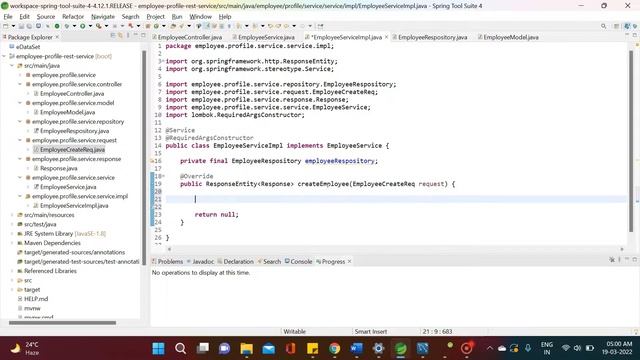The image size is (640, 360).
Task: Switch to EmployeeController.java editor tab
Action: click(x=187, y=37)
